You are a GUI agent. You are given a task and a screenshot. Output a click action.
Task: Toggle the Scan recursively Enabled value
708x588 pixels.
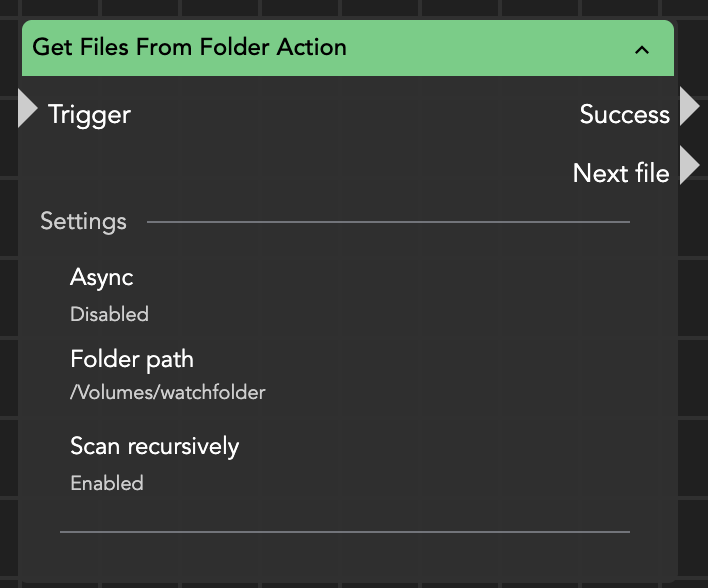tap(106, 483)
